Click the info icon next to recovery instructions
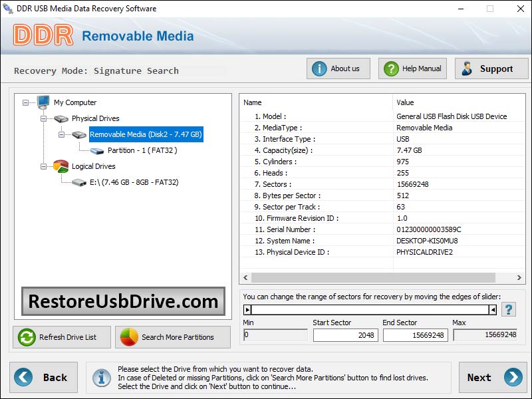 (101, 378)
